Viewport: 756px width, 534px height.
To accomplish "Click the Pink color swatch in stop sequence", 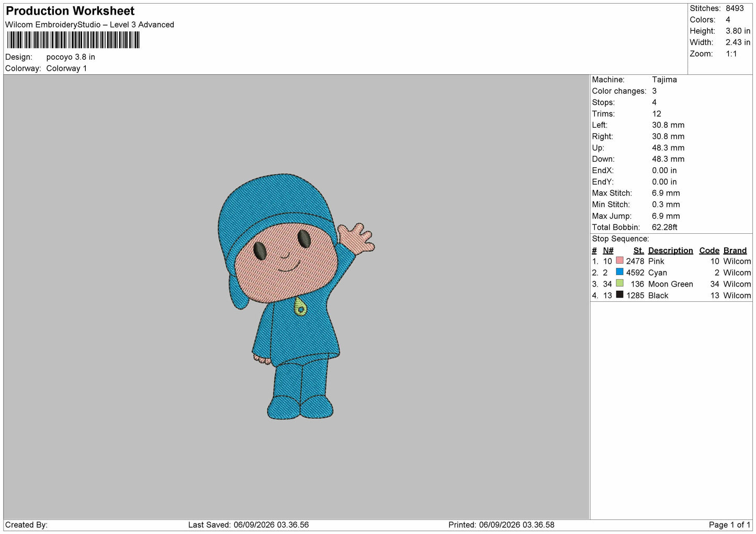I will pos(619,260).
